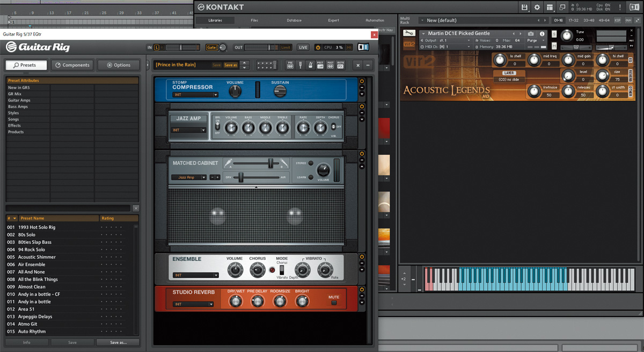Image resolution: width=644 pixels, height=352 pixels.
Task: Open Jazz Amp INIT preset dropdown
Action: coord(188,130)
